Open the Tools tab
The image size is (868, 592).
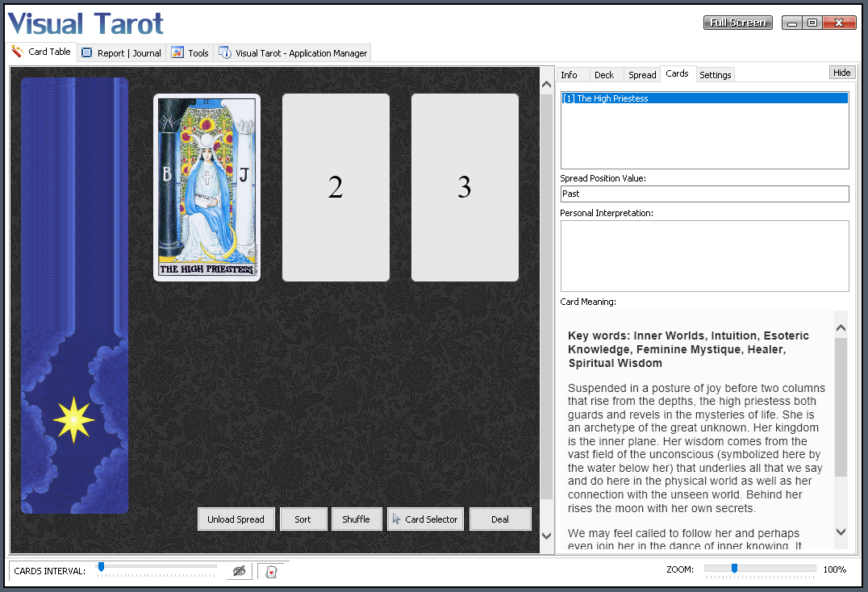coord(190,53)
